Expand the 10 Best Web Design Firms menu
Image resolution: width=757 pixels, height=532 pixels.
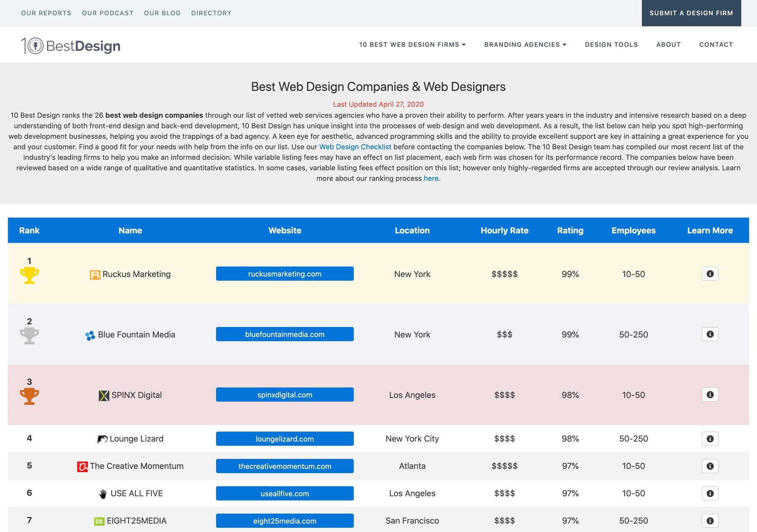coord(412,45)
